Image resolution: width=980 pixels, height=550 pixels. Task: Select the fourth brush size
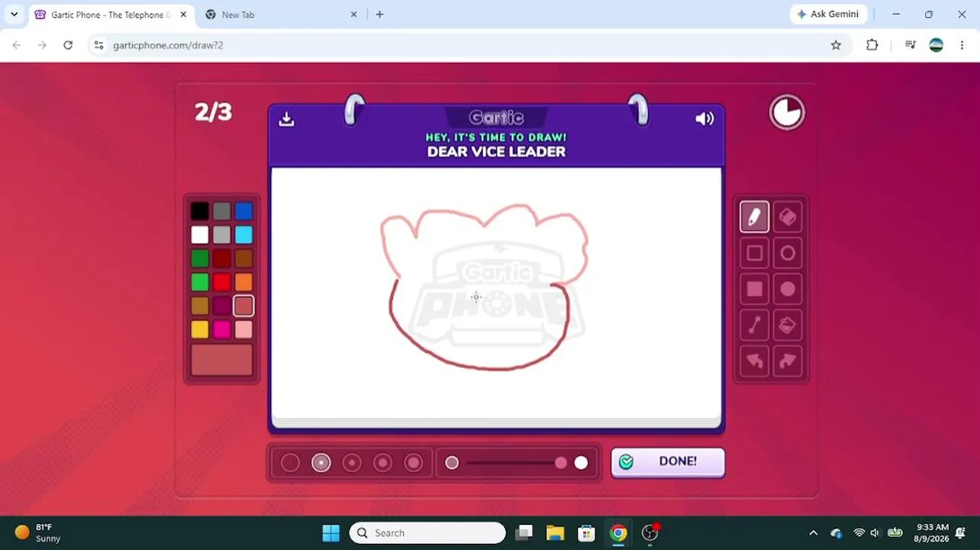382,462
